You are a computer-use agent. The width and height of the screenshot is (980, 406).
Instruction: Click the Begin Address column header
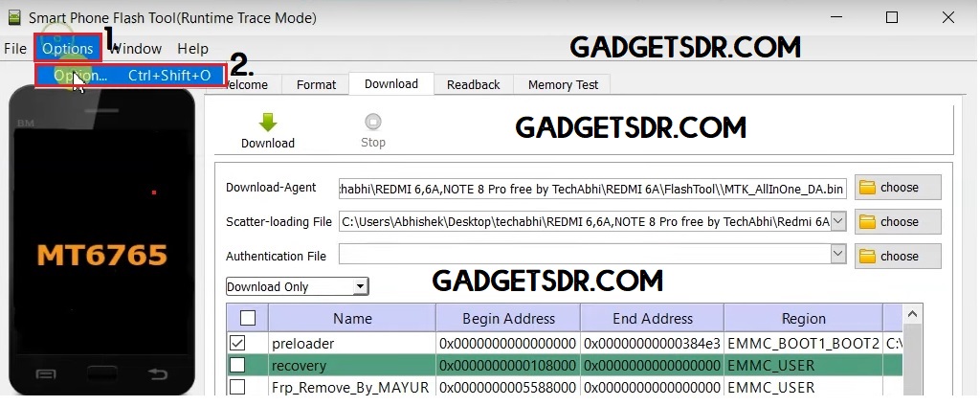pyautogui.click(x=508, y=319)
